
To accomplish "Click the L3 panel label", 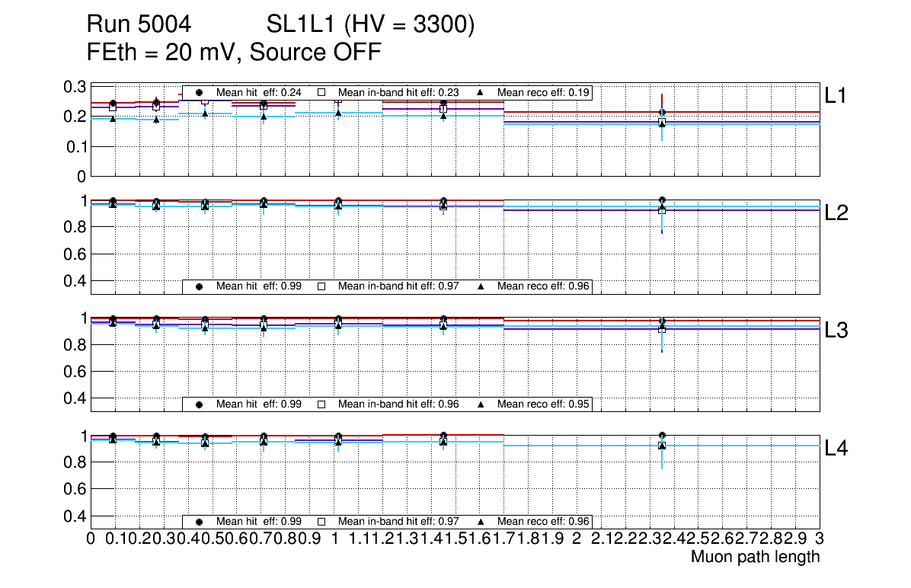I will pos(836,331).
